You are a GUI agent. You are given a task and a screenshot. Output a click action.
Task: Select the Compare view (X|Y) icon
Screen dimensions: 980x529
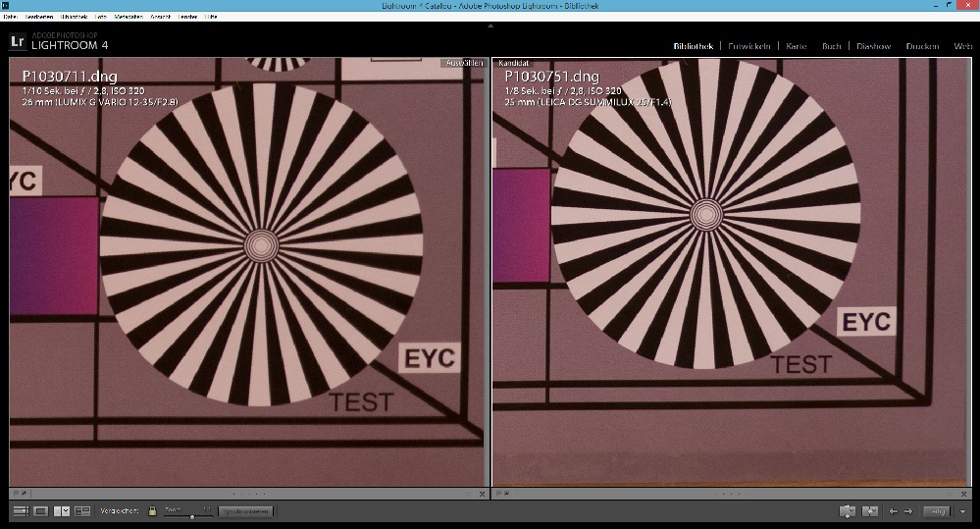click(x=62, y=511)
